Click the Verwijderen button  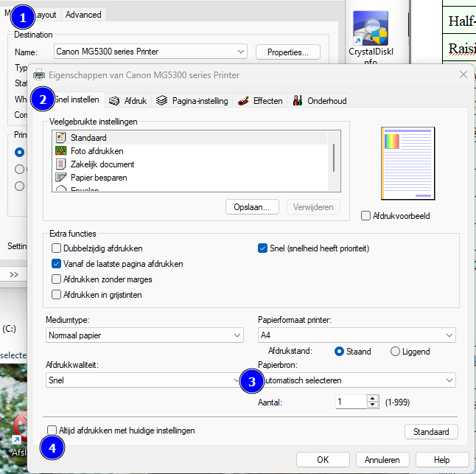click(x=313, y=207)
